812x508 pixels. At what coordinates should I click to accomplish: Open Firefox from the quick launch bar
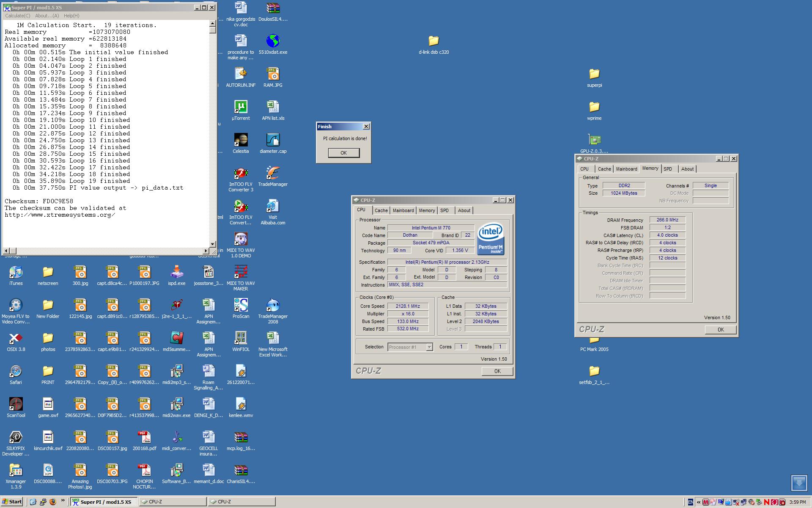click(53, 502)
